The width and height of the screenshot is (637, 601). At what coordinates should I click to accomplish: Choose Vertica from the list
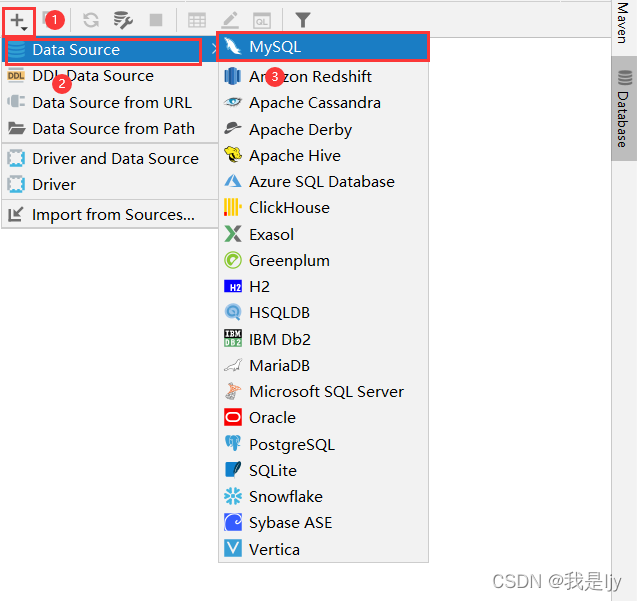[x=323, y=549]
